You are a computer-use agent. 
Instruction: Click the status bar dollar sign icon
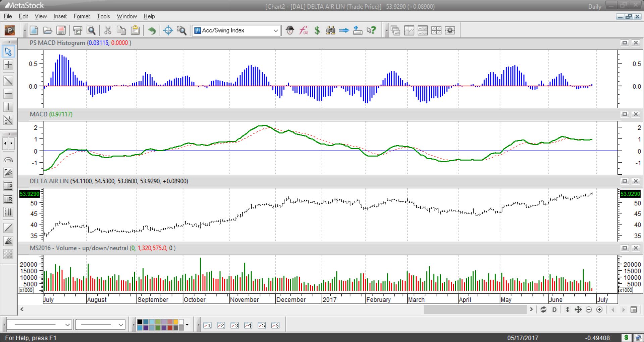pos(626,338)
